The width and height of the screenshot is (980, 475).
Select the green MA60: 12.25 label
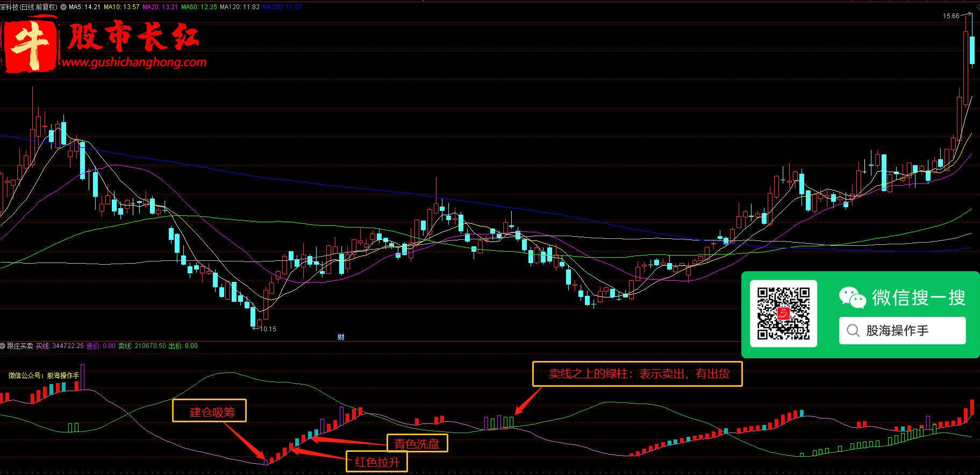click(x=199, y=7)
